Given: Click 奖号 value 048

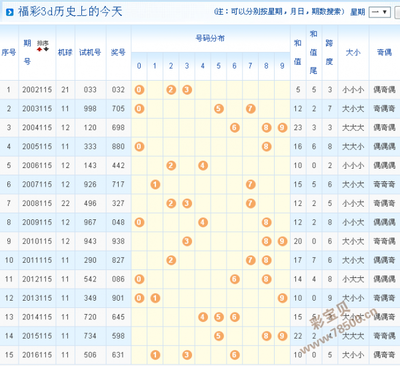Looking at the screenshot, I should click(118, 222).
